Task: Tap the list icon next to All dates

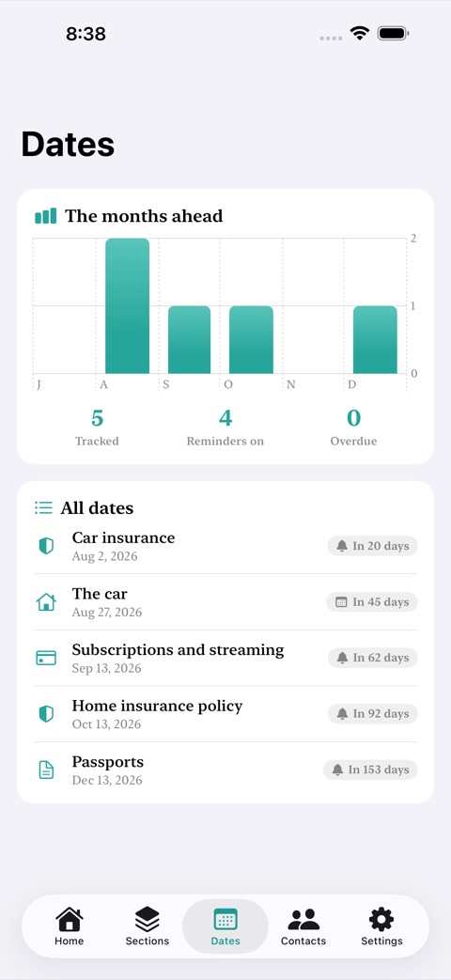Action: coord(44,507)
